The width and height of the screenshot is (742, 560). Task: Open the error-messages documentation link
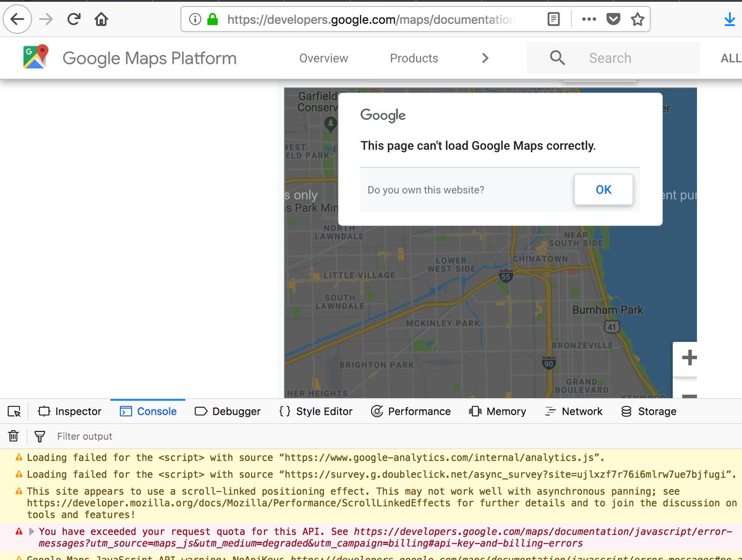[x=385, y=538]
